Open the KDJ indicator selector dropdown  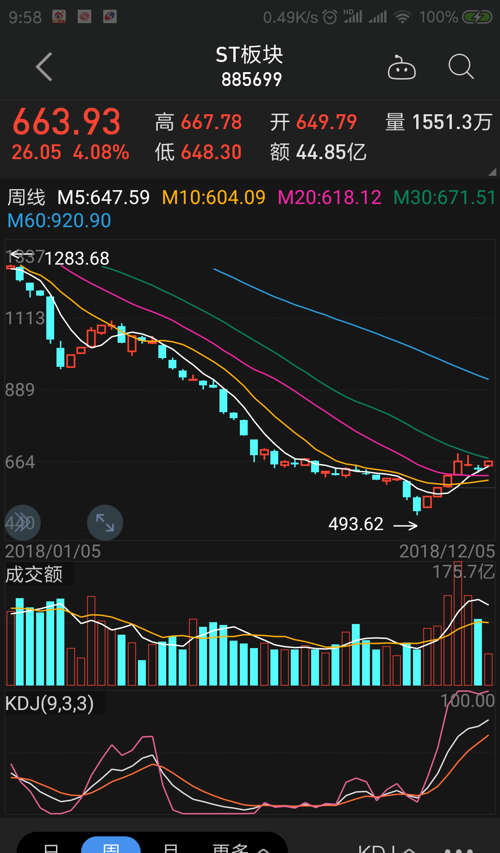[387, 847]
